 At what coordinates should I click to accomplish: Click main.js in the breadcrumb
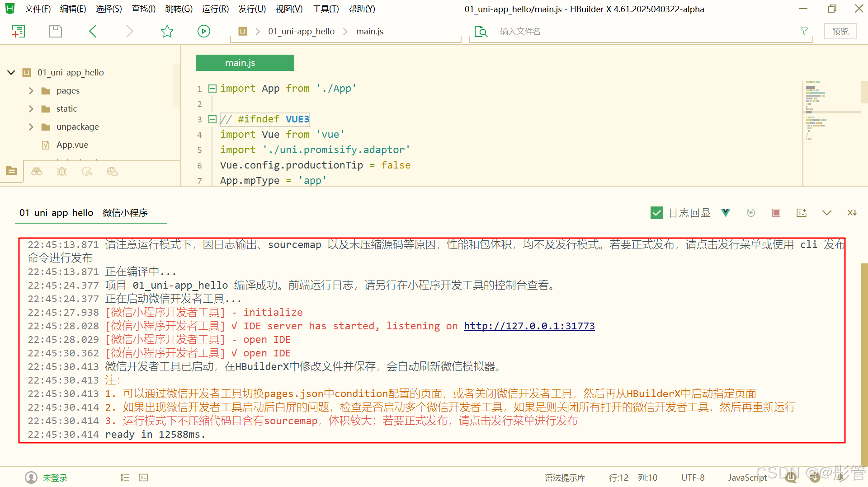coord(369,31)
